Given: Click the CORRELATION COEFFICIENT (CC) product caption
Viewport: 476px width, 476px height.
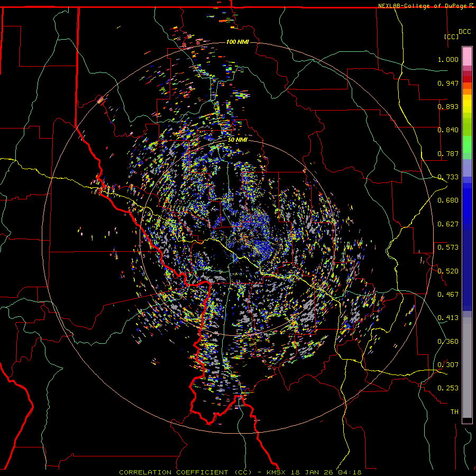Looking at the screenshot, I should pos(185,472).
